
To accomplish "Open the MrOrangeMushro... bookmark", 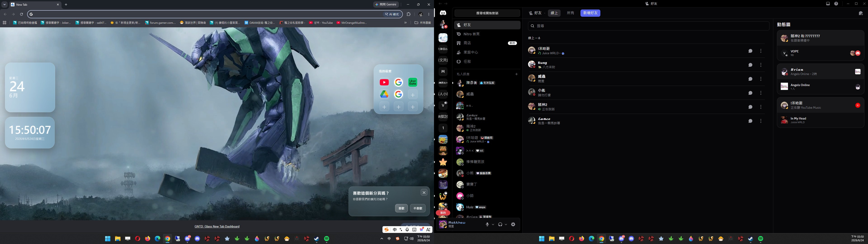I will pos(352,23).
